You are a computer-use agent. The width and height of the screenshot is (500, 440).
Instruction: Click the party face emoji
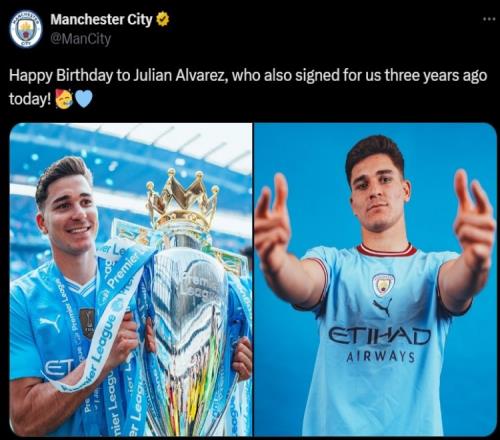(64, 99)
